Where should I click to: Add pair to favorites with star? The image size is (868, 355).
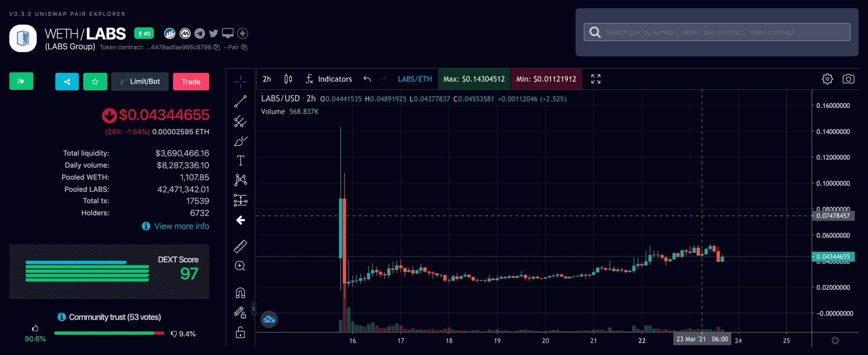click(x=95, y=81)
